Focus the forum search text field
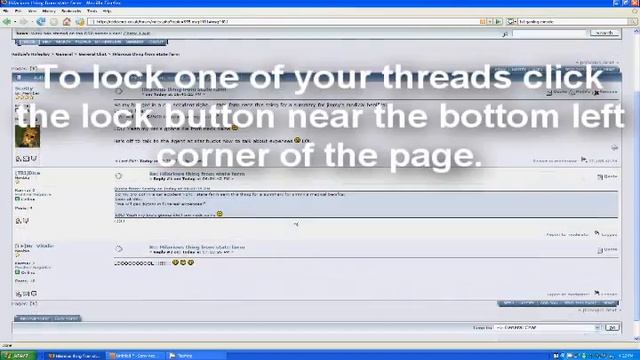 pos(549,33)
